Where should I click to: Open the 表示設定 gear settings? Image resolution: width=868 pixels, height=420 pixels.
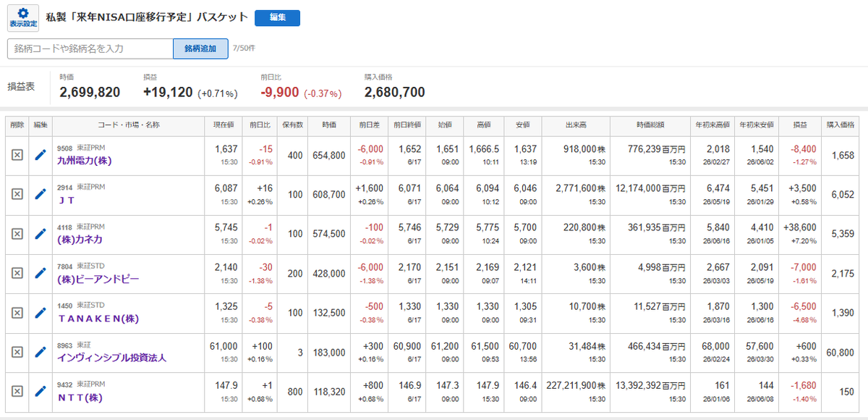coord(23,18)
